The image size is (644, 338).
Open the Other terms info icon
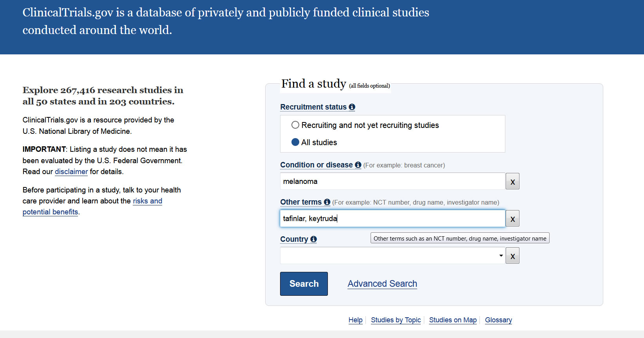pos(327,202)
